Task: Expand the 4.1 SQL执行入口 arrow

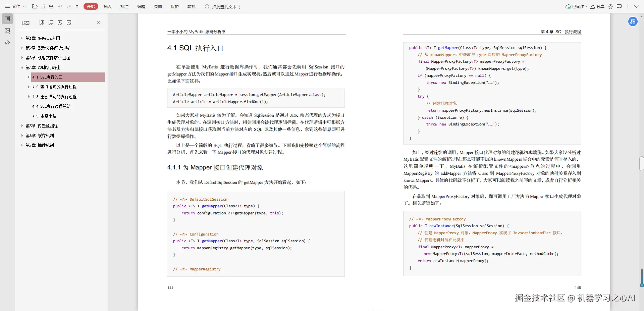Action: [x=29, y=77]
